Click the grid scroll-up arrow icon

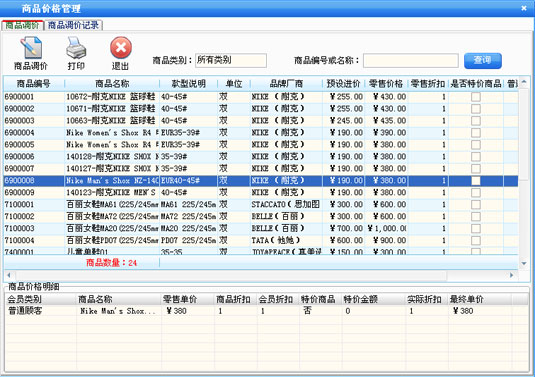pos(524,82)
